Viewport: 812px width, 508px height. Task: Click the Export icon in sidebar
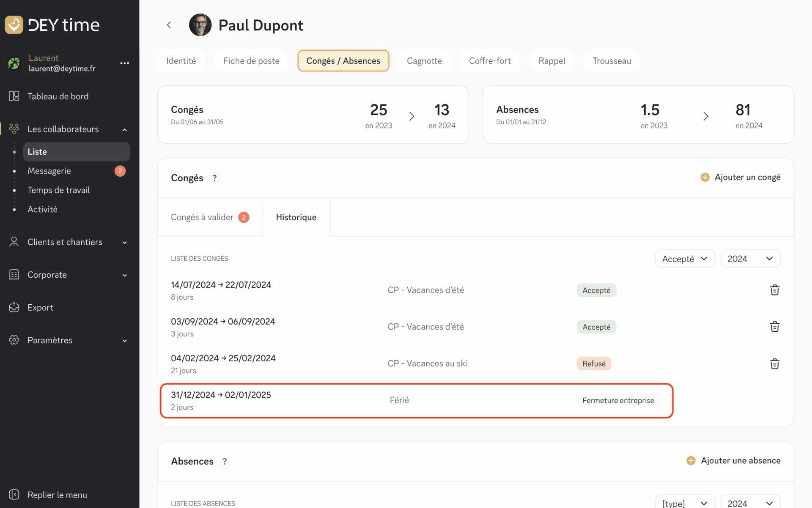pyautogui.click(x=14, y=307)
